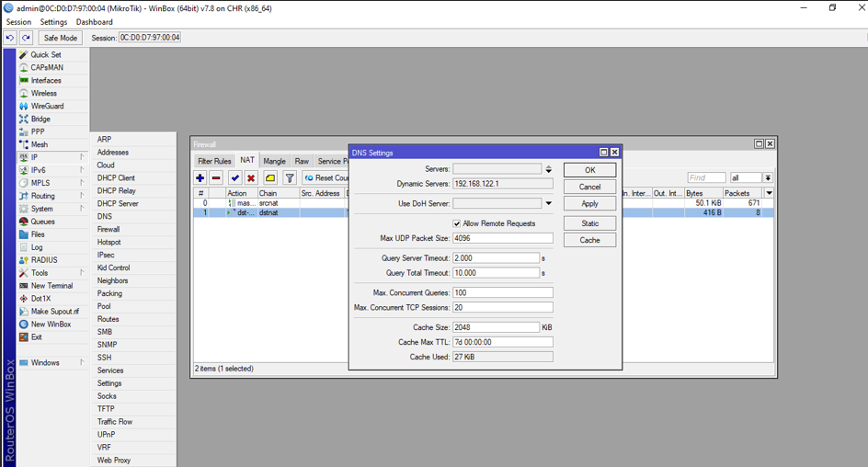Switch to the Raw tab
Image resolution: width=868 pixels, height=467 pixels.
302,161
